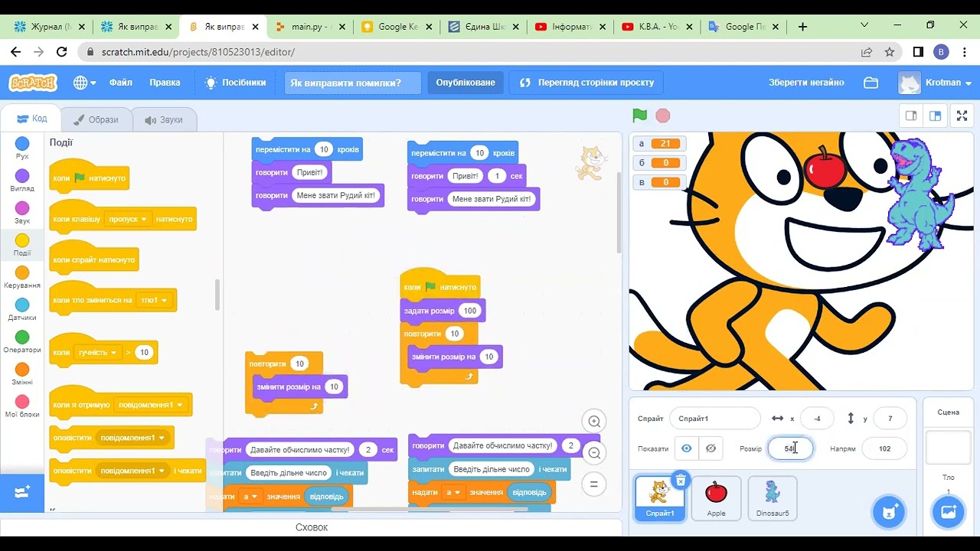Select the Змінні blocks category
The width and height of the screenshot is (980, 551).
[22, 374]
